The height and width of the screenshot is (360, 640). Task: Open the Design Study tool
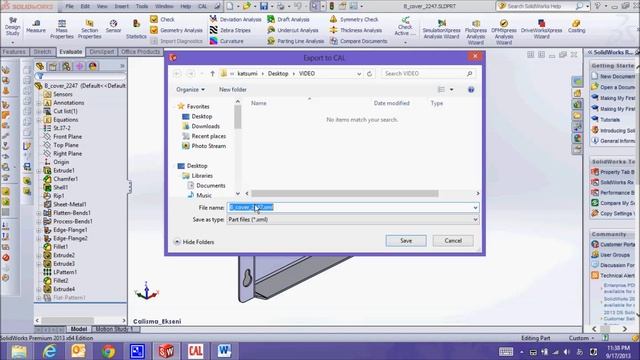pyautogui.click(x=12, y=27)
